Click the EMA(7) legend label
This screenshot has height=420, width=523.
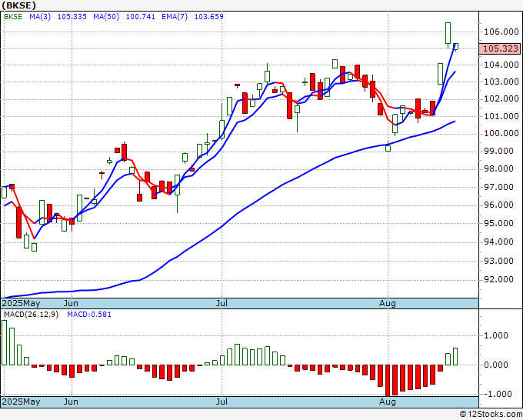(175, 17)
